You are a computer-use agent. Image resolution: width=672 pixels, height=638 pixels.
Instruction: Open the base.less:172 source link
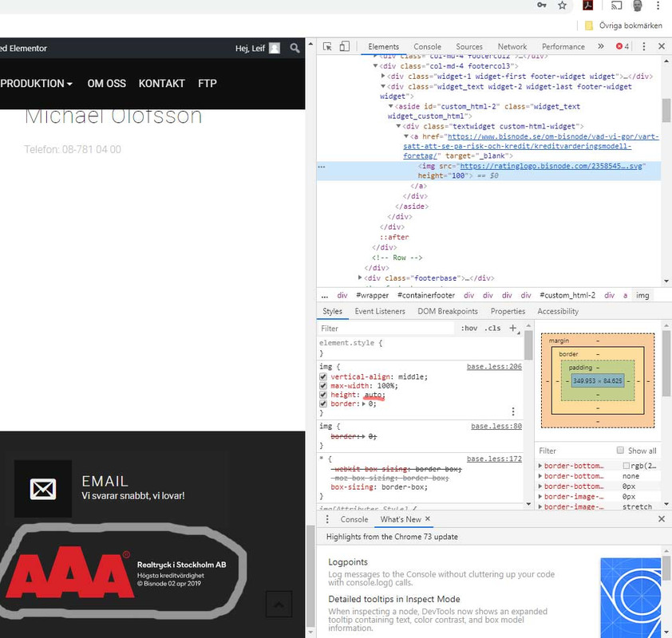494,459
